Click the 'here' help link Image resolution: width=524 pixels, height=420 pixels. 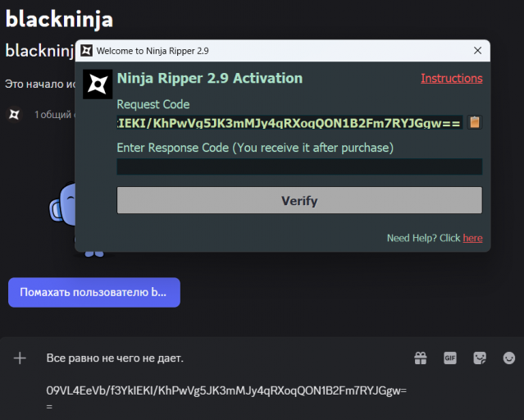tap(472, 238)
